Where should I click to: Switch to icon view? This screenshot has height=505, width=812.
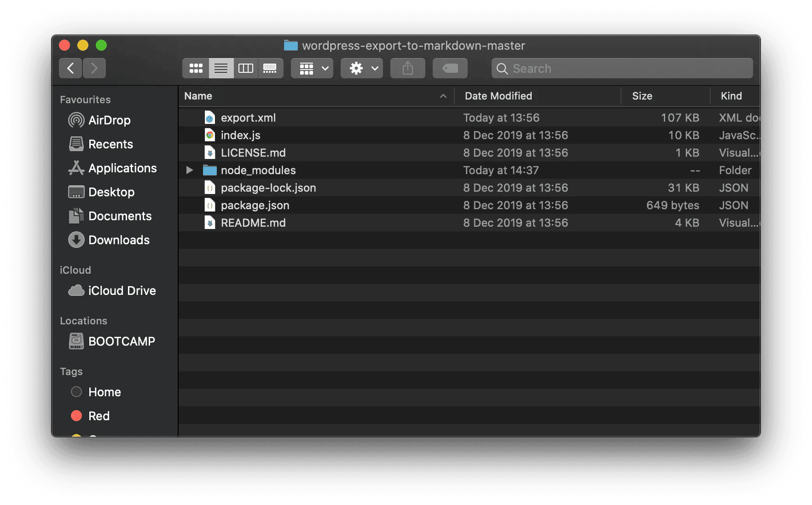(196, 68)
